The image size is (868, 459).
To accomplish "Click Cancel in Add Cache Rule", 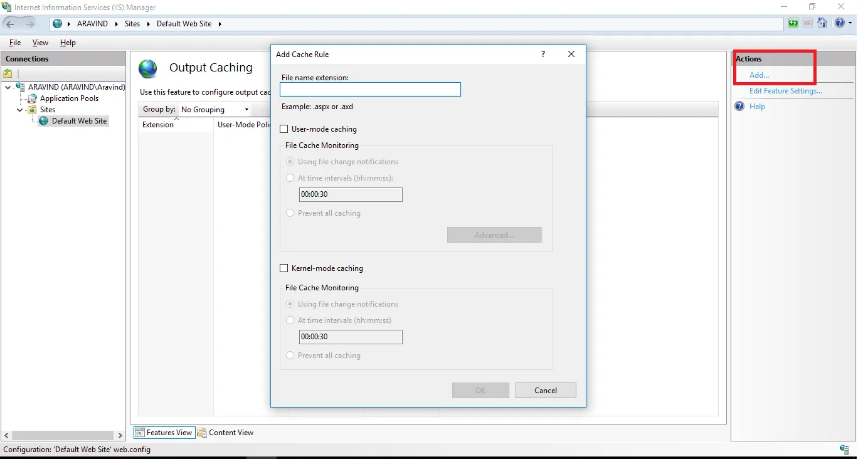I will point(546,391).
